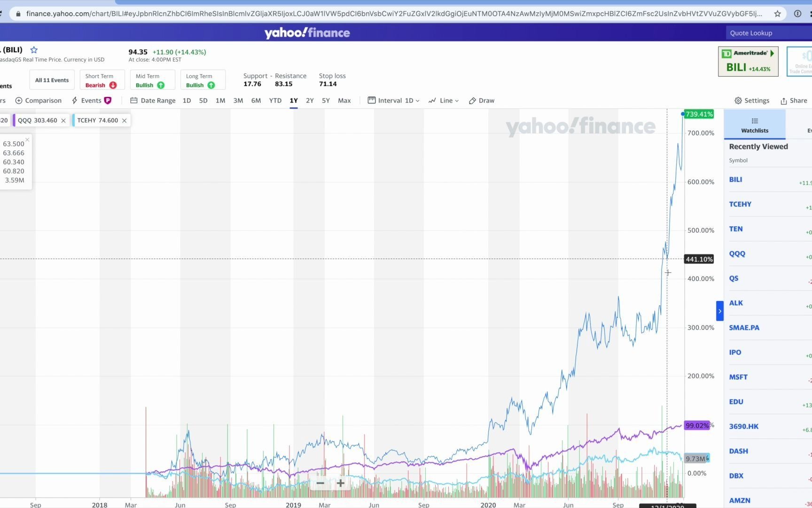Close the price data tooltip box
This screenshot has height=508, width=812.
pyautogui.click(x=27, y=140)
